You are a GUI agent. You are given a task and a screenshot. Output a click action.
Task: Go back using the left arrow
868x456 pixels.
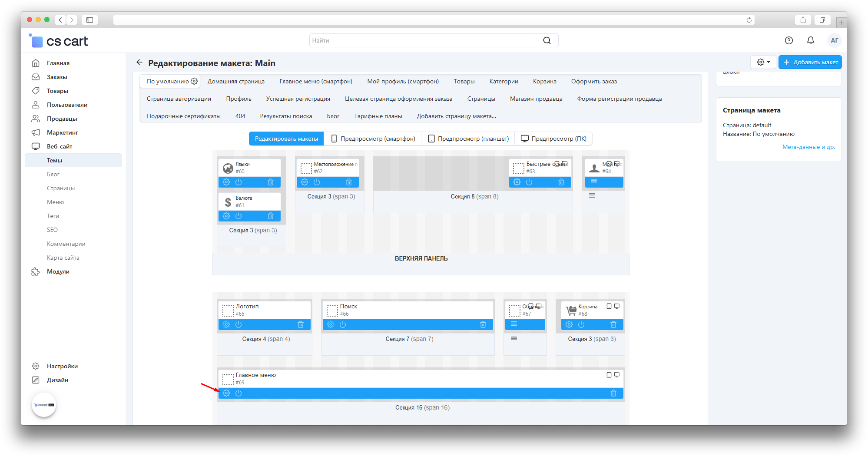click(139, 63)
